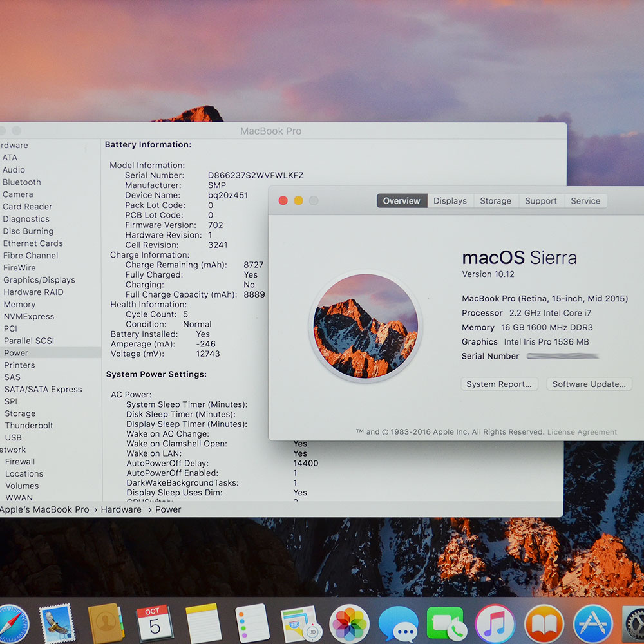This screenshot has width=644, height=644.
Task: Click the Software Update... button
Action: [x=589, y=384]
